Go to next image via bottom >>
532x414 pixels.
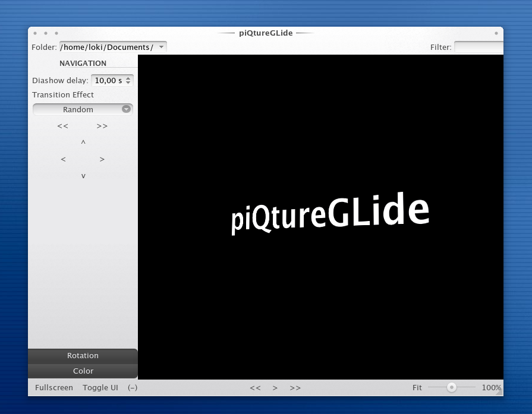tap(295, 388)
